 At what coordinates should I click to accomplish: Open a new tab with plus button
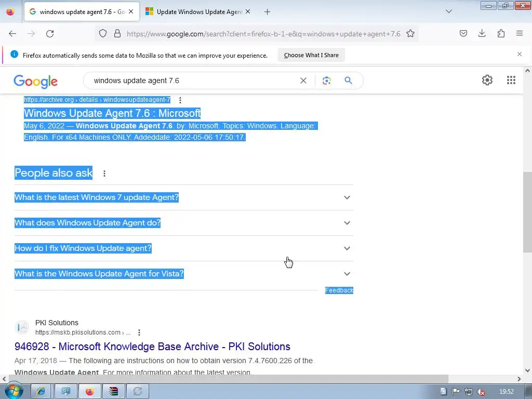point(268,12)
